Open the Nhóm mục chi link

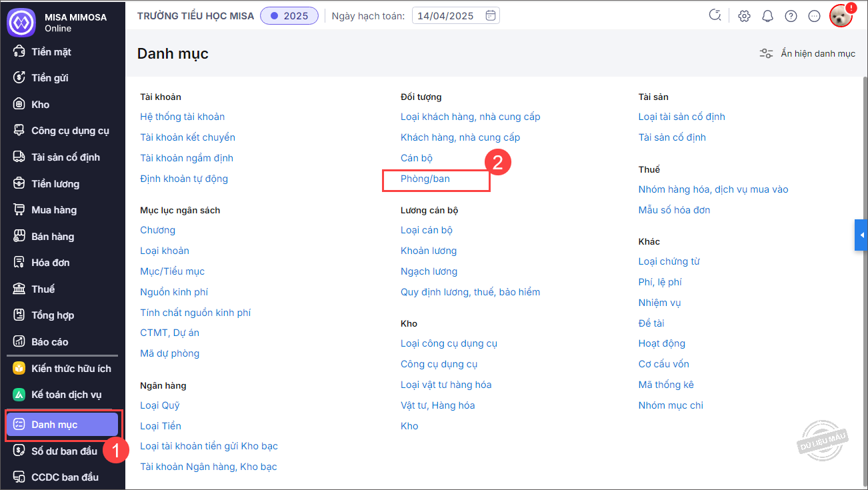point(671,405)
